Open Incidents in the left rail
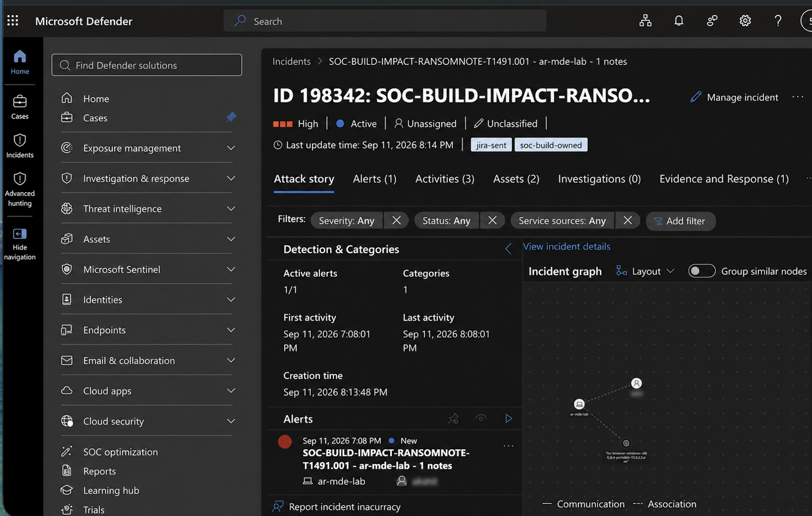The height and width of the screenshot is (516, 812). [20, 145]
